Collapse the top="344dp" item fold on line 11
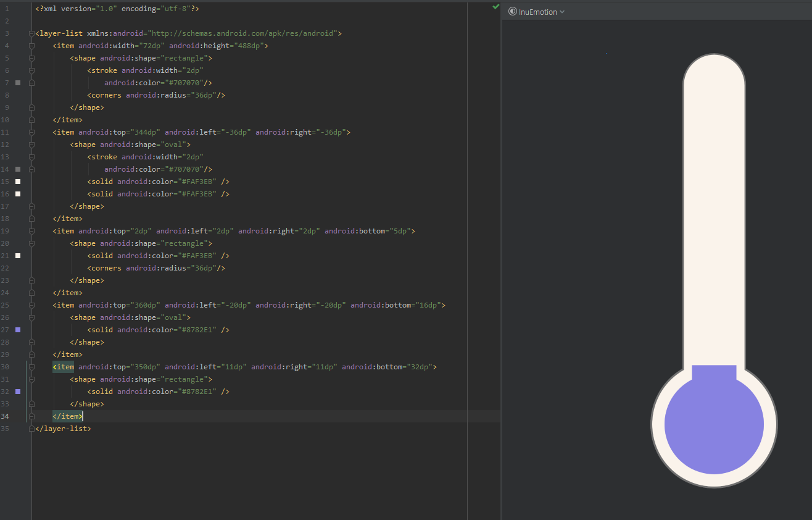The width and height of the screenshot is (812, 520). 31,132
